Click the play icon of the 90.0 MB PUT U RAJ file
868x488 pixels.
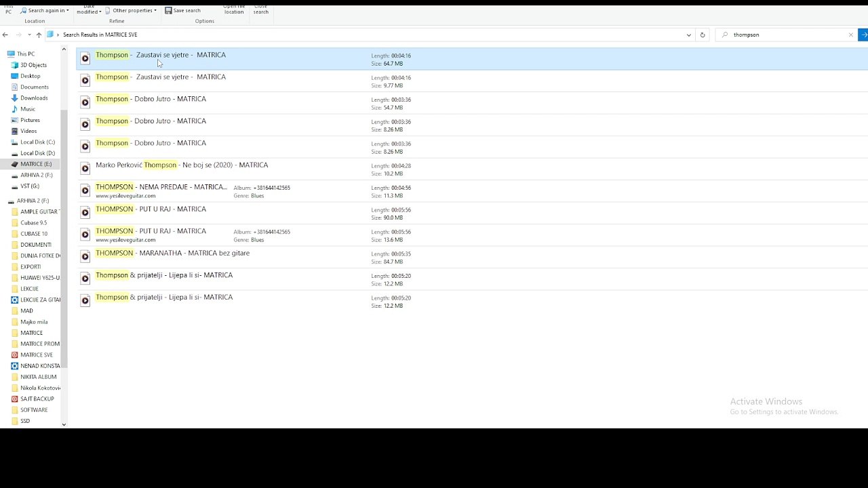coord(85,213)
